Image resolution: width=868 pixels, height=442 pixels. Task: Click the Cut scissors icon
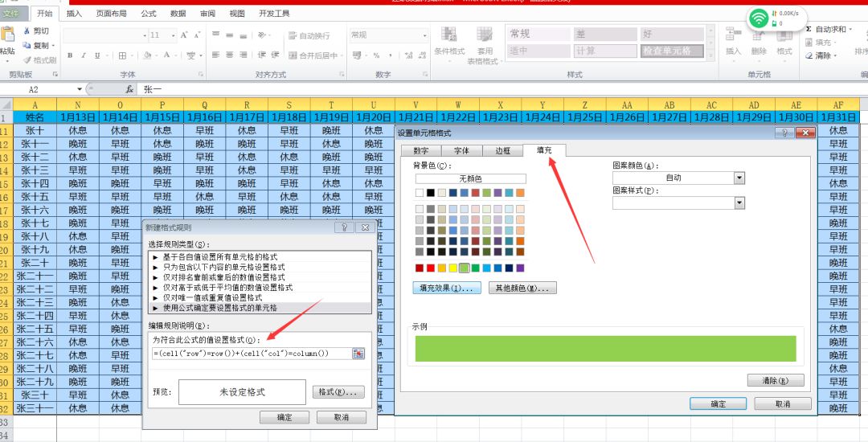tap(27, 31)
